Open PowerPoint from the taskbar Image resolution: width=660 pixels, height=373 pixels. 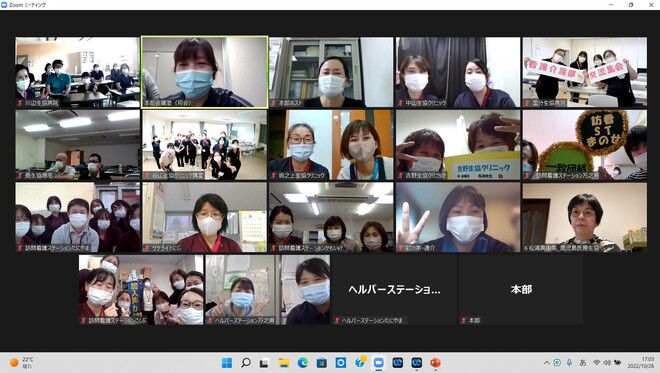[435, 362]
